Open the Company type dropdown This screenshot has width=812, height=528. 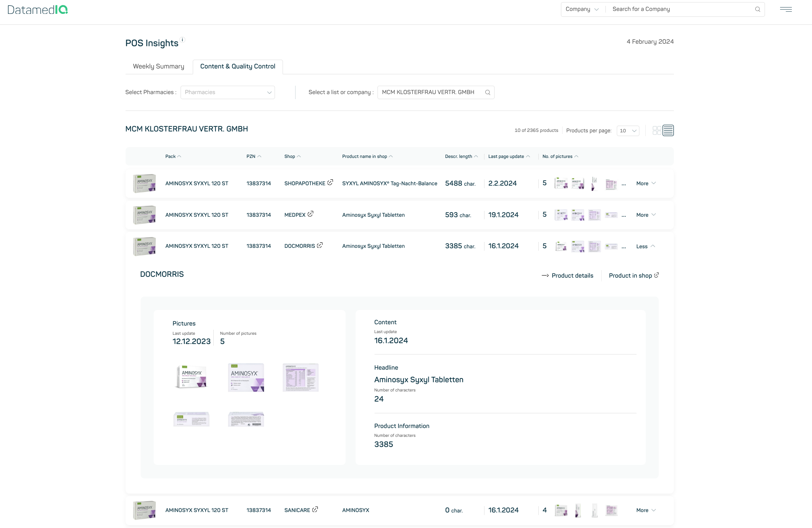point(582,9)
